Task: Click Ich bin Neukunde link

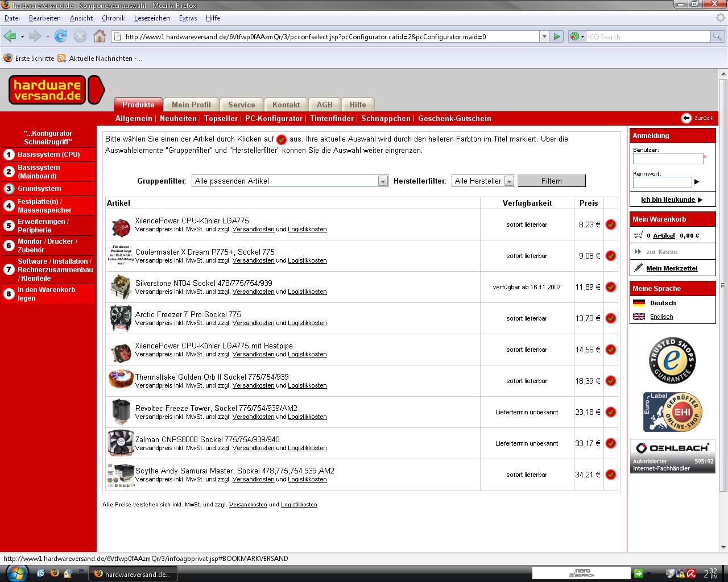Action: (668, 199)
